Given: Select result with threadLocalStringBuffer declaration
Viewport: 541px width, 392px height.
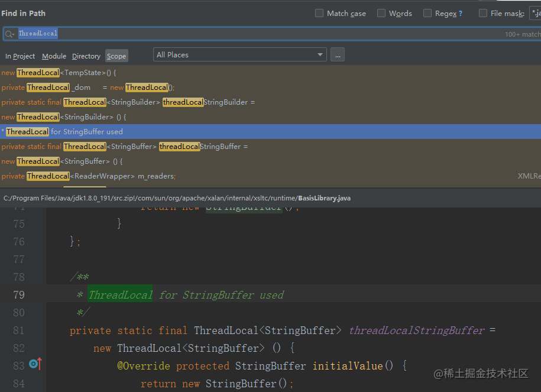Looking at the screenshot, I should tap(271, 147).
